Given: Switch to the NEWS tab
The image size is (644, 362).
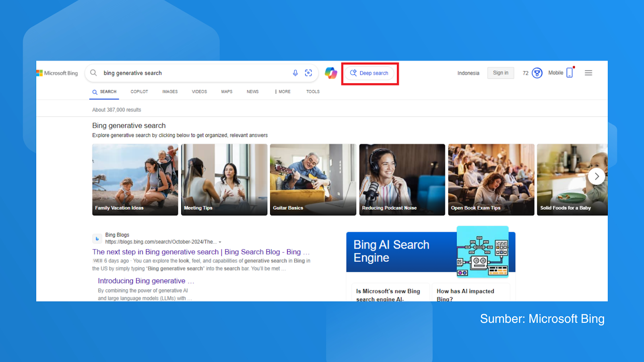Looking at the screenshot, I should pyautogui.click(x=253, y=92).
